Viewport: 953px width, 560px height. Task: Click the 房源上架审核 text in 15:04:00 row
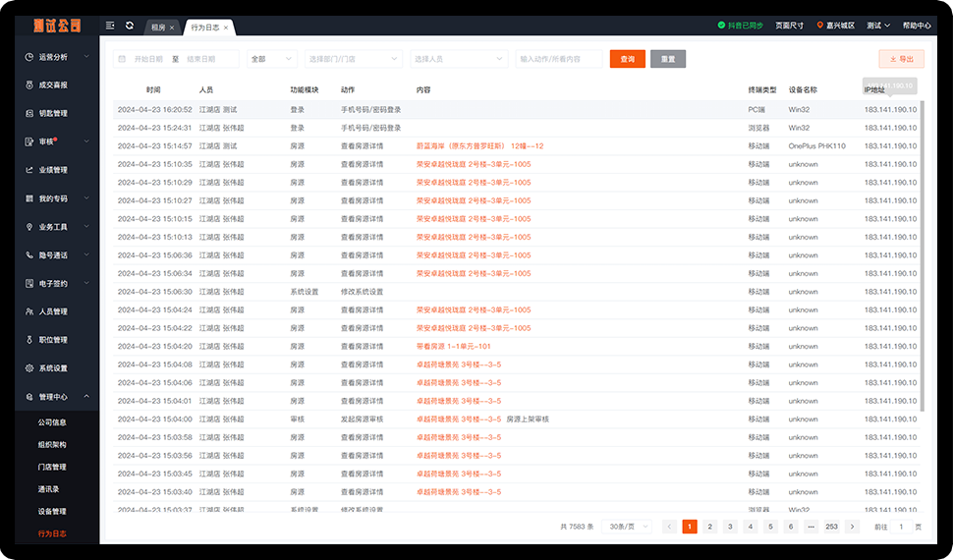point(528,420)
